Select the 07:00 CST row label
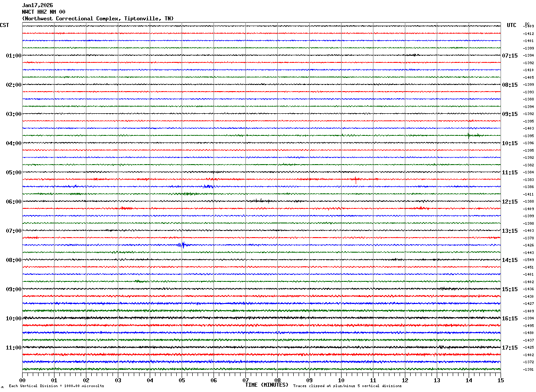The height and width of the screenshot is (392, 536). click(13, 231)
